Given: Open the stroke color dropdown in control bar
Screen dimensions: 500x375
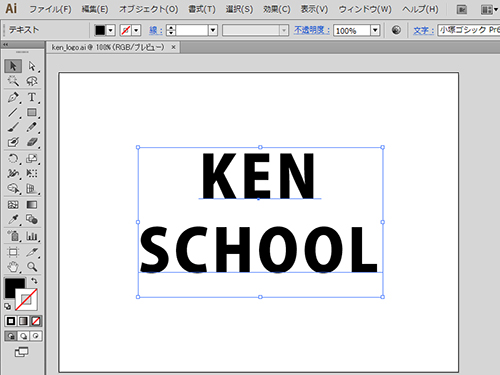Looking at the screenshot, I should point(136,30).
